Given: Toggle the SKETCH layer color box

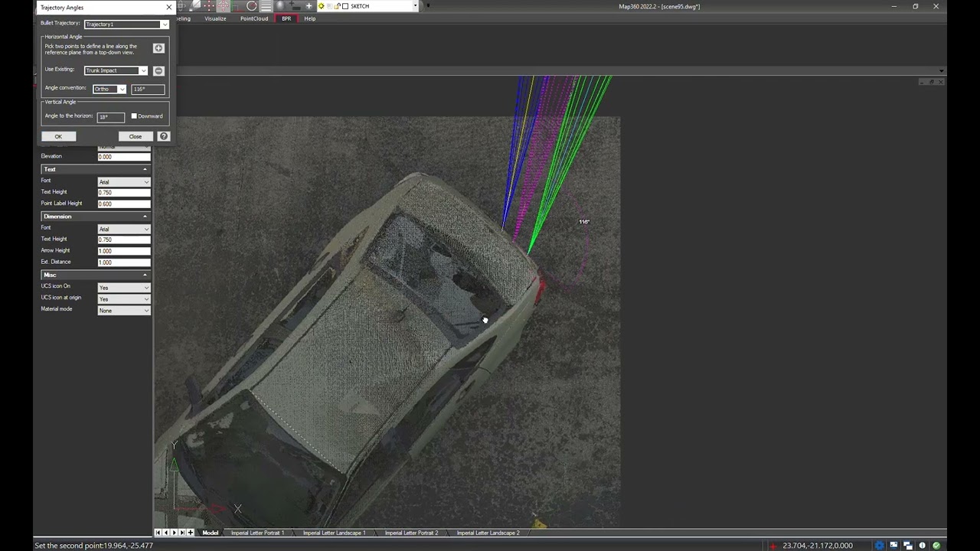Looking at the screenshot, I should coord(345,6).
